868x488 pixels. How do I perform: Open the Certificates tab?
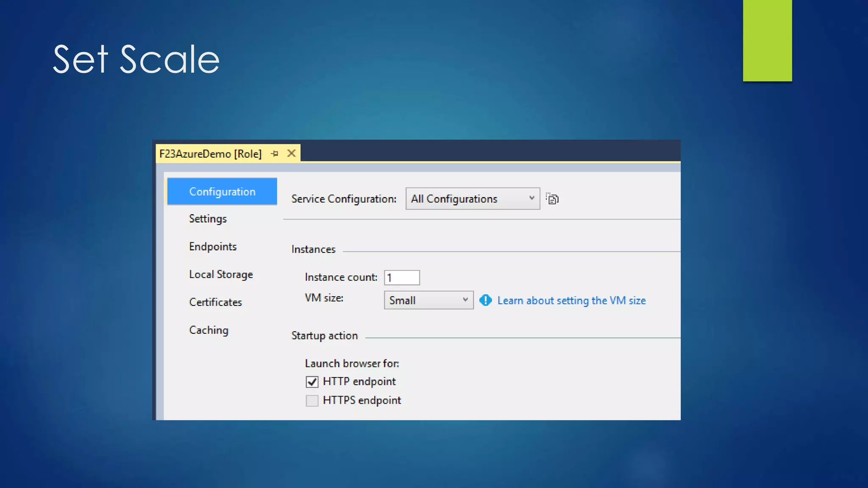tap(215, 302)
